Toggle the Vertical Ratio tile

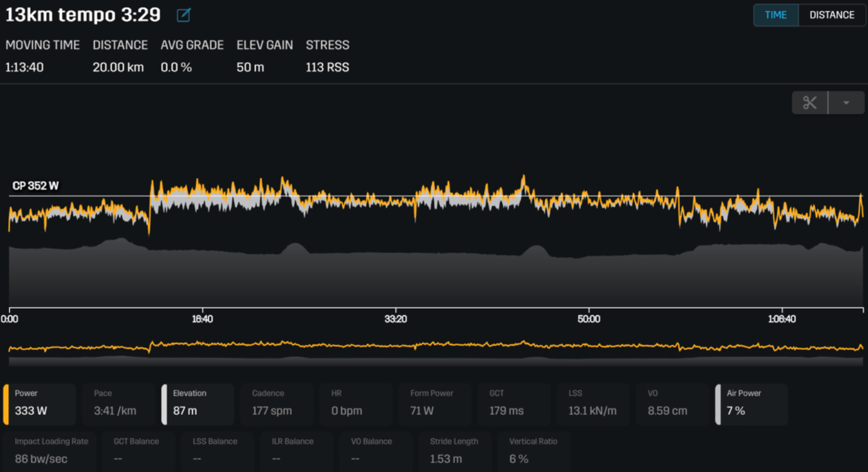click(535, 452)
